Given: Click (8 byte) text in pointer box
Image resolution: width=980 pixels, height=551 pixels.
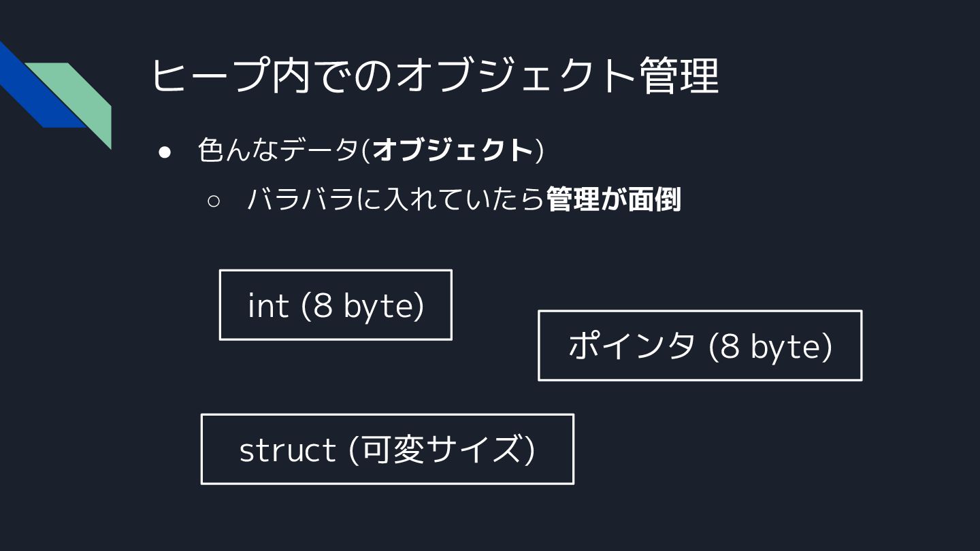Looking at the screenshot, I should click(770, 346).
